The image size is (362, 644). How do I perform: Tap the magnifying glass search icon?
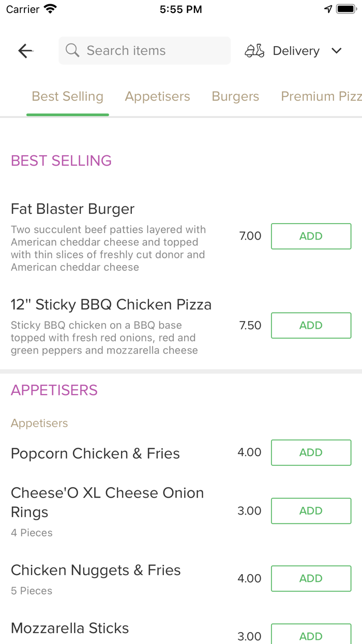[x=72, y=50]
